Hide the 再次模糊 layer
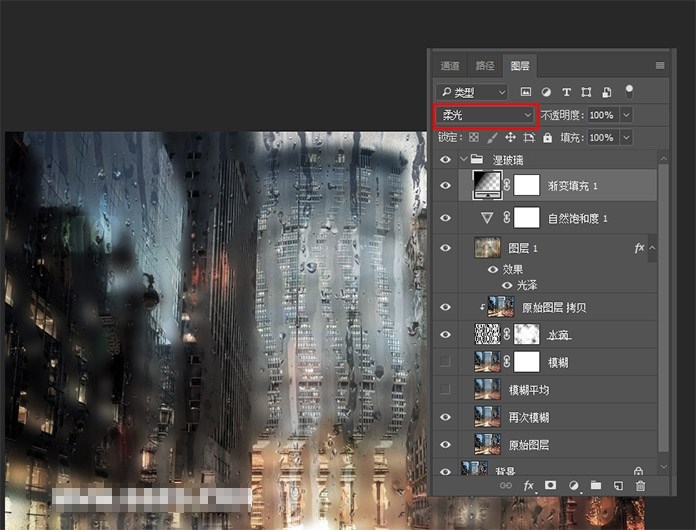This screenshot has height=530, width=696. (x=445, y=417)
